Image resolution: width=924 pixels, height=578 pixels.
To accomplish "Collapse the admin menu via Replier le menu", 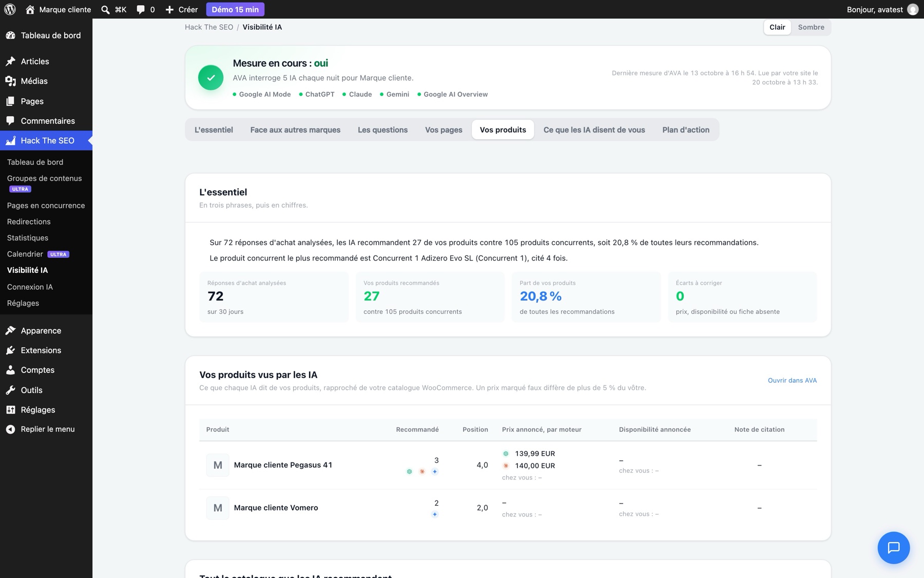I will 46,429.
